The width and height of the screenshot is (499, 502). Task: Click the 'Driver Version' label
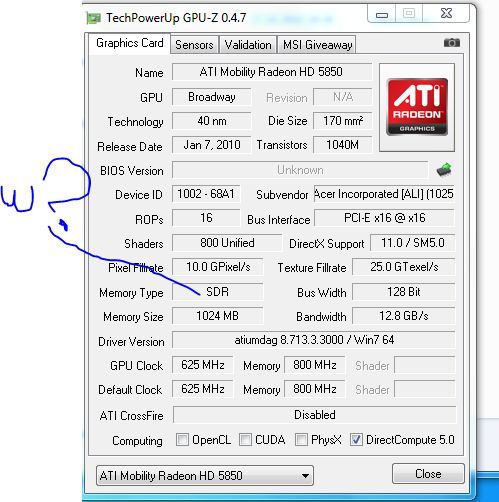(x=131, y=342)
